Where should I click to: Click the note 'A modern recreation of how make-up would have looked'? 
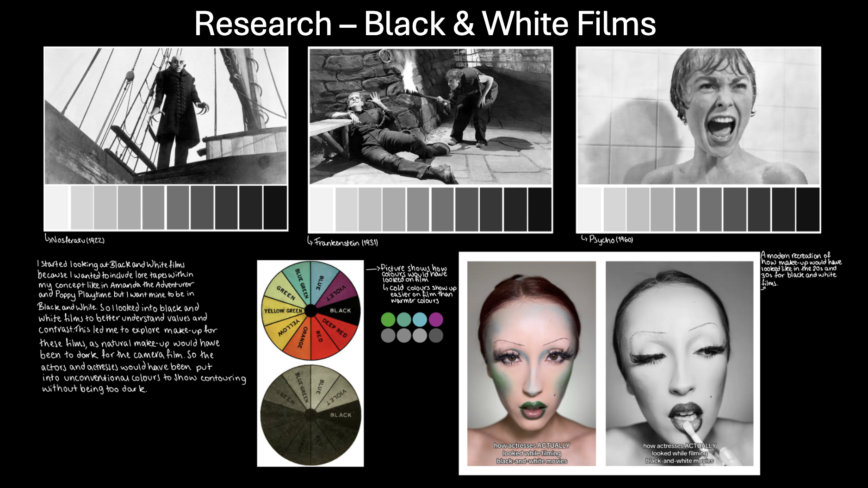(x=801, y=269)
